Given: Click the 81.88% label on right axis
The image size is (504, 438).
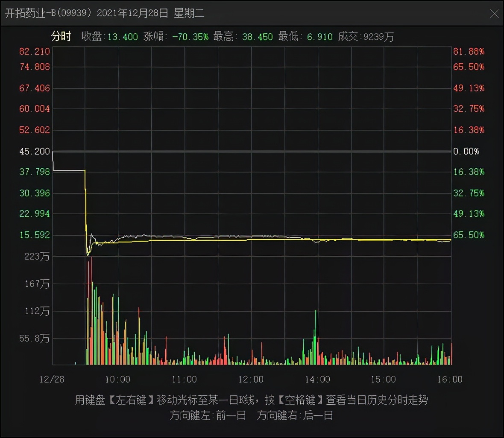Looking at the screenshot, I should click(x=469, y=51).
